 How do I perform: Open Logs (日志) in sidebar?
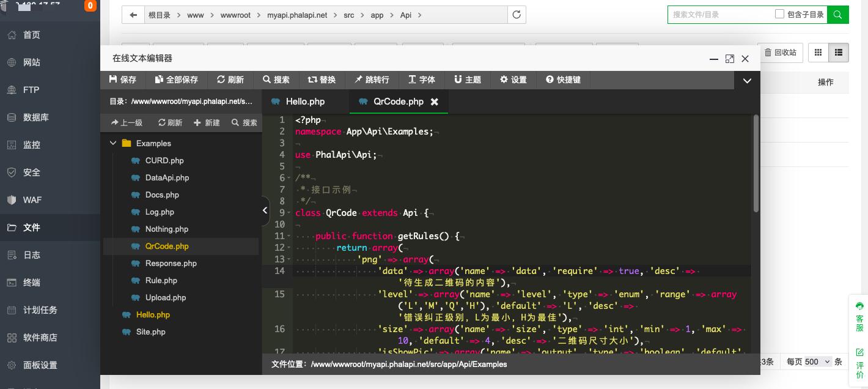point(50,255)
